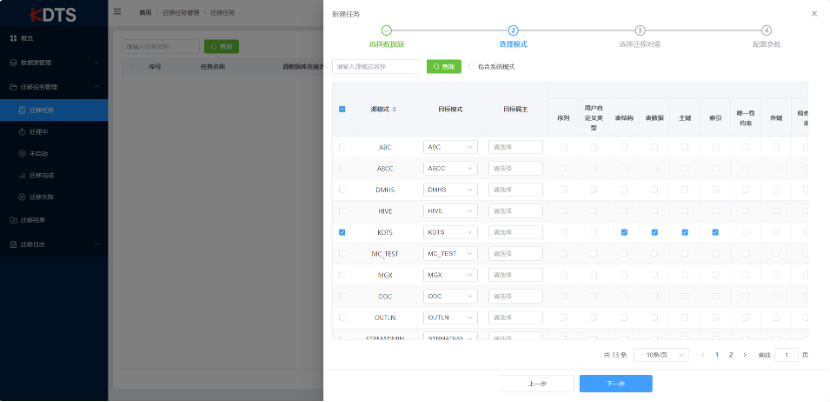Click step 4 circle 配置参数
Image resolution: width=830 pixels, height=402 pixels.
[x=766, y=30]
